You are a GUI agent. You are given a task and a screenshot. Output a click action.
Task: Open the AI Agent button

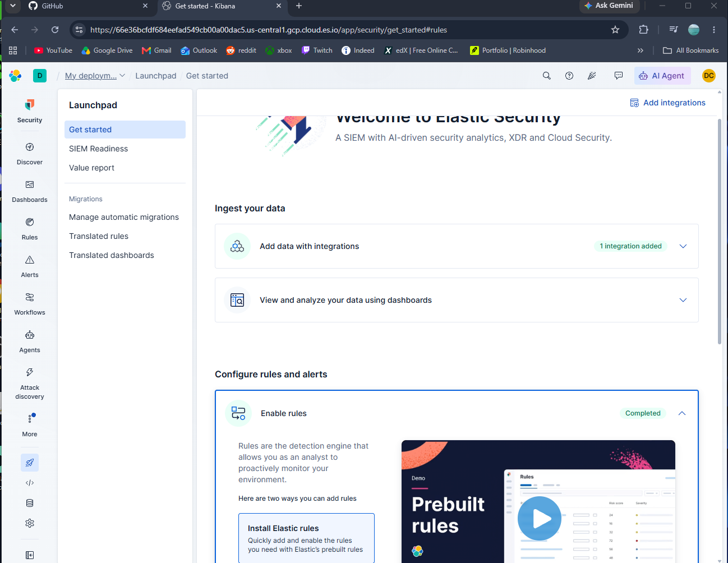(x=662, y=76)
